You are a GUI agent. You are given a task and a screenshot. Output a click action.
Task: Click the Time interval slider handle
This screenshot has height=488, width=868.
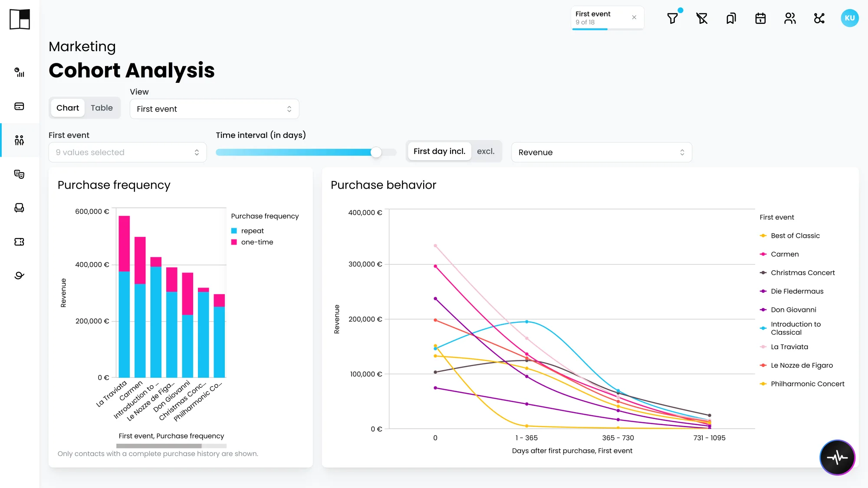point(376,152)
